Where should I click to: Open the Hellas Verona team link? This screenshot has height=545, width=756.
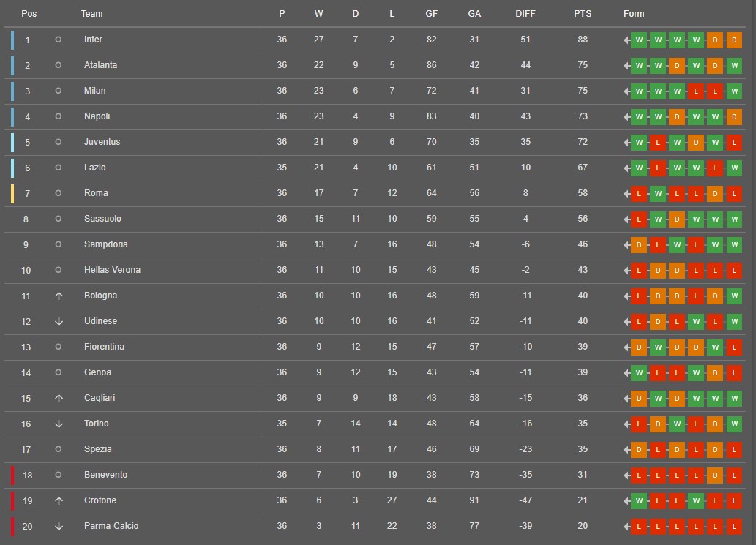click(x=113, y=270)
